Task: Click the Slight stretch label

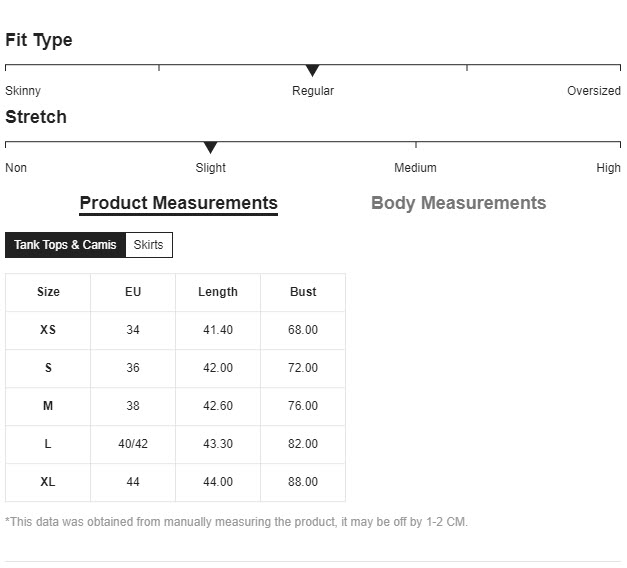Action: pos(211,168)
